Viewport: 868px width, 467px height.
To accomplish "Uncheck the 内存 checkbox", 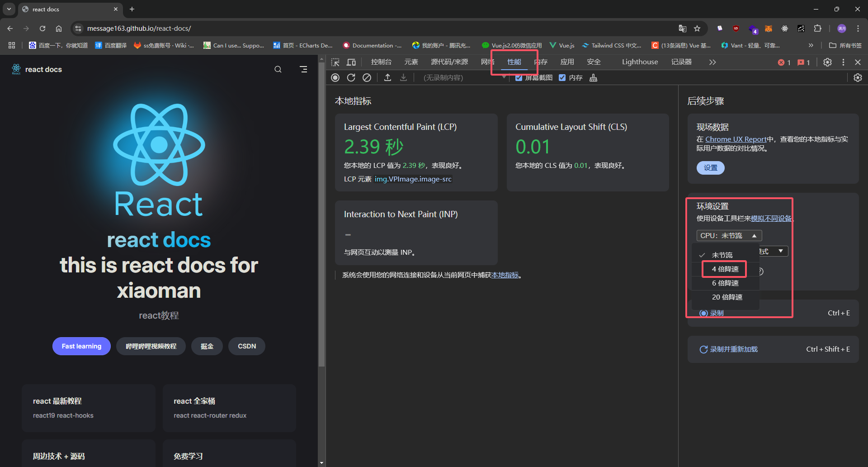I will coord(562,78).
